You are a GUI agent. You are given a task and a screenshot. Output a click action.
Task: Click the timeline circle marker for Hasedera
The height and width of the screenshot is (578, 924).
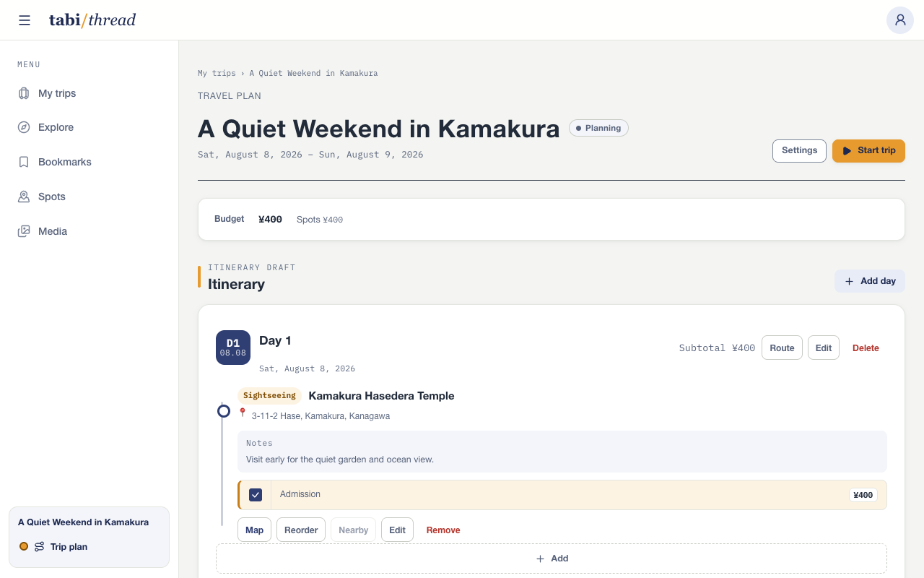pyautogui.click(x=224, y=411)
